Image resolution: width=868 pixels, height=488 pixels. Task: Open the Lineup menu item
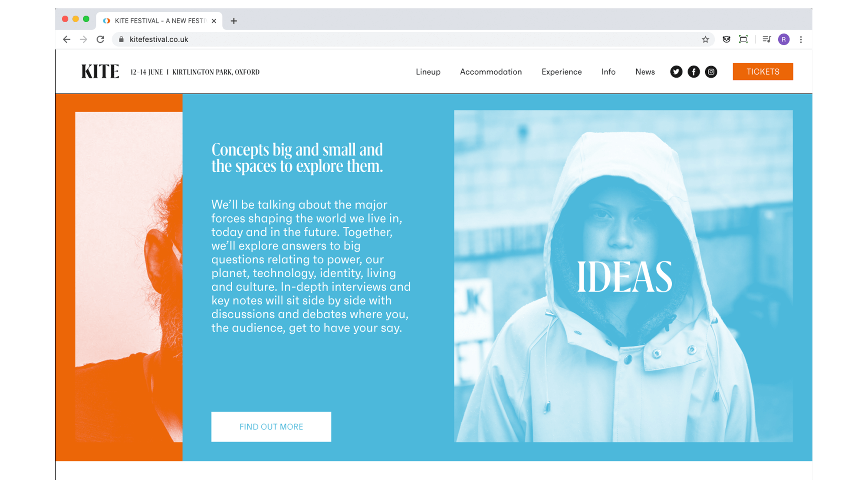tap(428, 72)
